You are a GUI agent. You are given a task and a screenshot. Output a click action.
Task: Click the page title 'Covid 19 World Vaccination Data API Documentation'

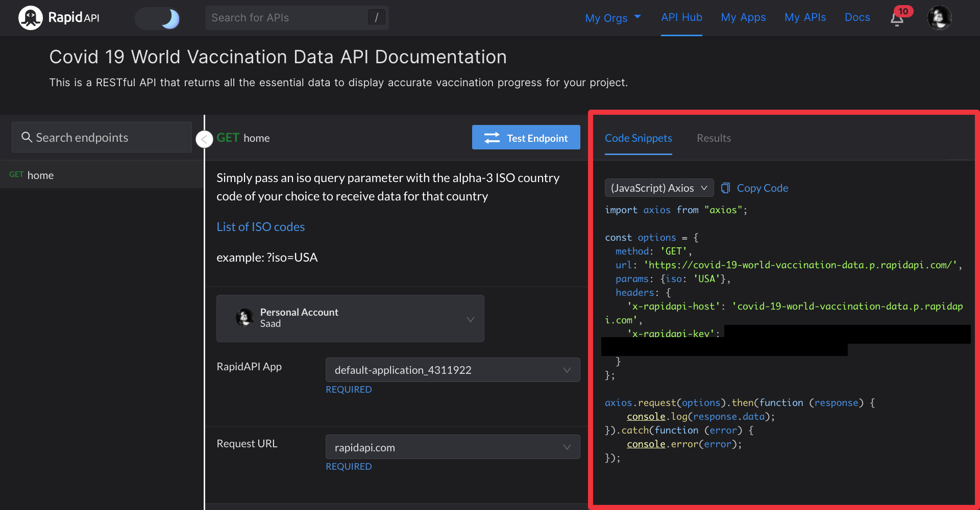click(278, 57)
